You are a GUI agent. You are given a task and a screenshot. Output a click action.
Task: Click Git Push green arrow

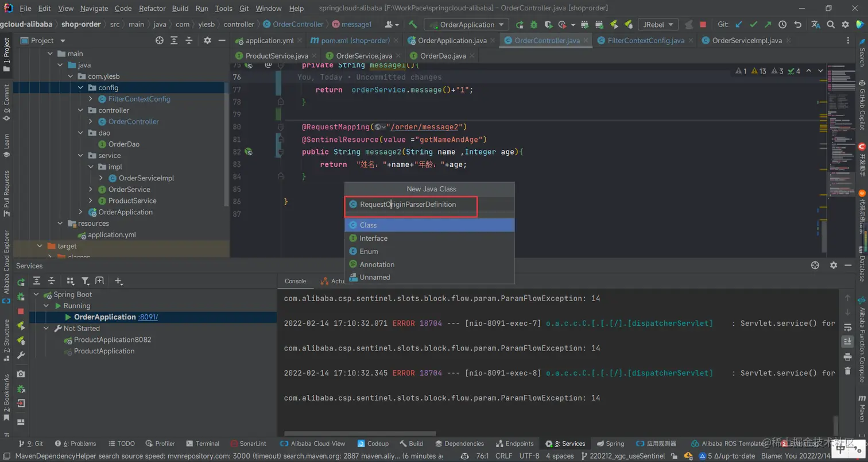768,25
